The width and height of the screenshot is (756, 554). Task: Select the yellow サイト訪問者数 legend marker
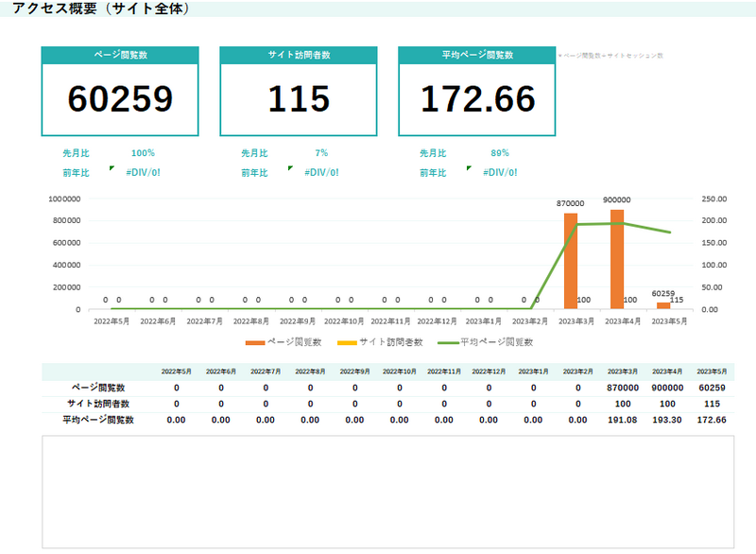click(x=346, y=342)
